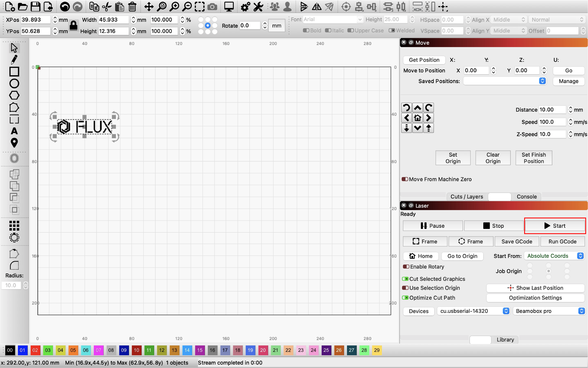588x368 pixels.
Task: Open Align Y Middle dropdown
Action: click(509, 31)
